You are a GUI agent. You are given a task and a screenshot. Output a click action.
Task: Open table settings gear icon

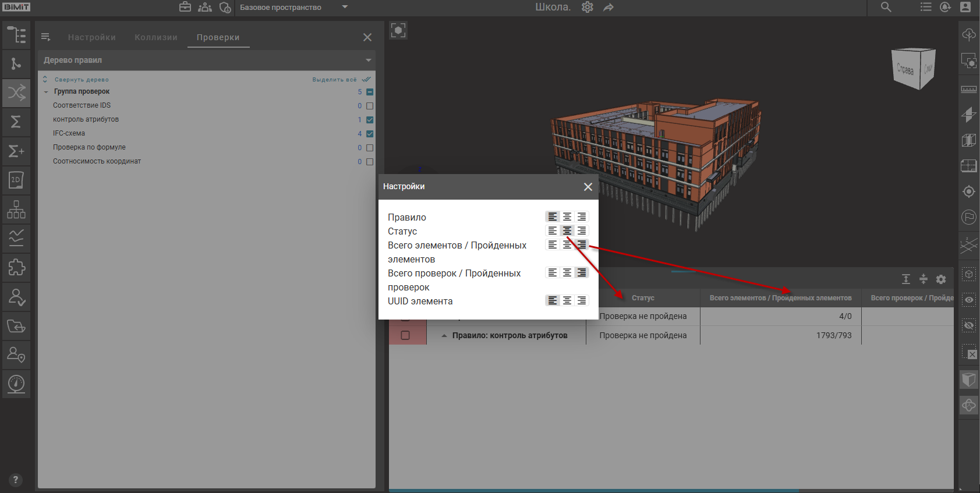[x=941, y=279]
